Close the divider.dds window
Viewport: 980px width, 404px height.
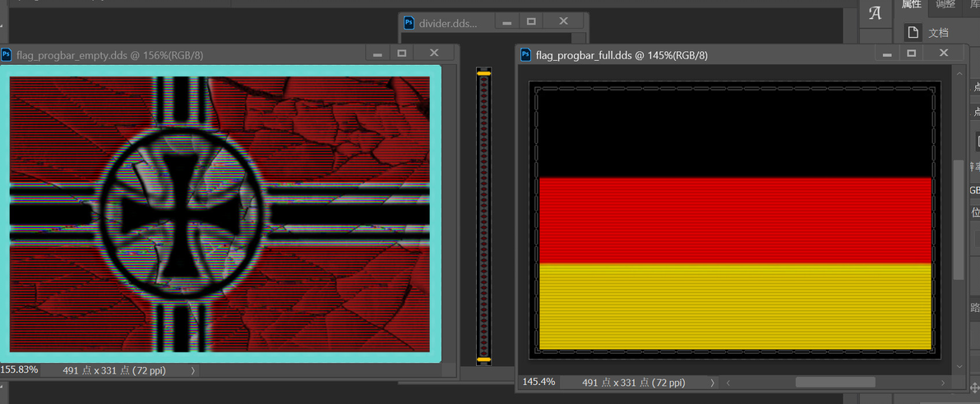point(563,21)
